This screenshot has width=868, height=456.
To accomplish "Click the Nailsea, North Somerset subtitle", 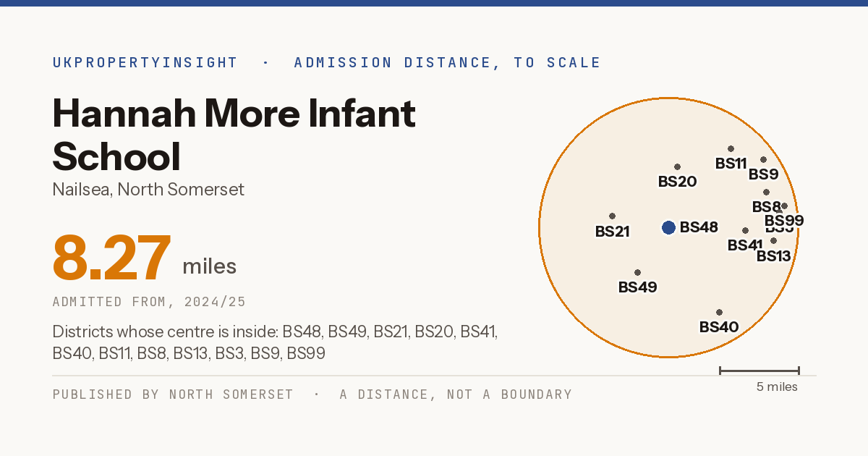I will click(148, 190).
